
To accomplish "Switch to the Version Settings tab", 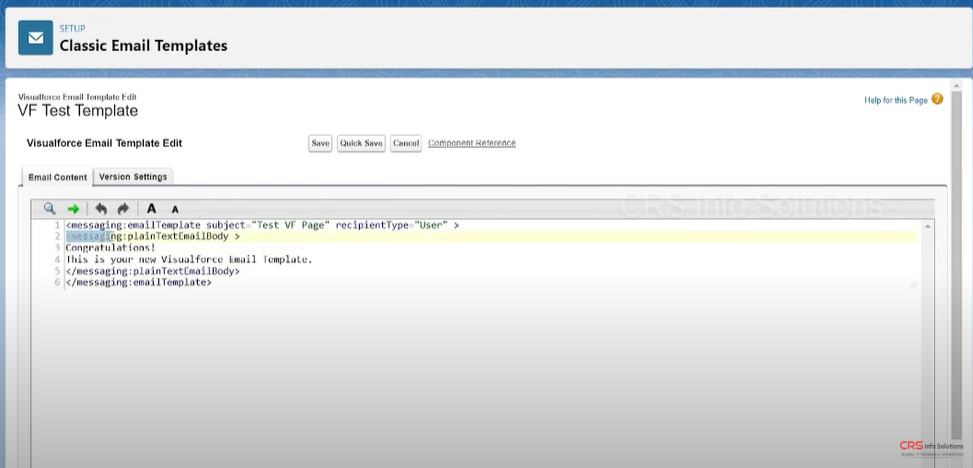I will tap(134, 176).
